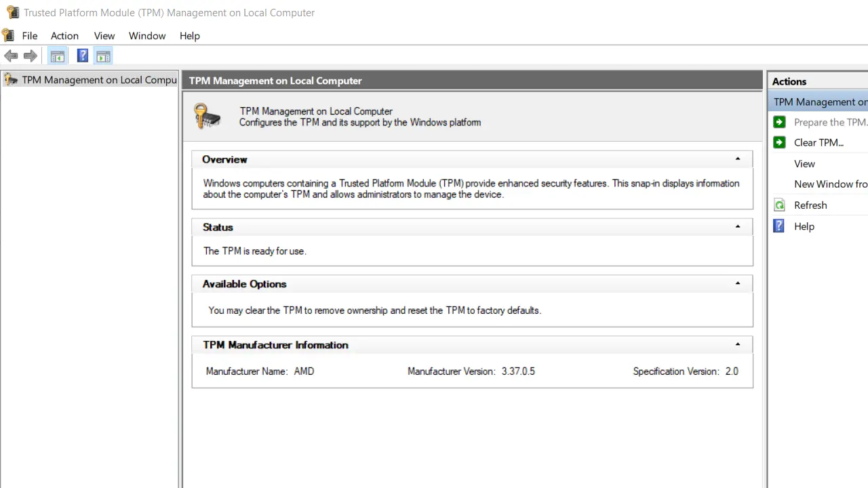Click the Help question icon in Actions
Screen dimensions: 868x488
point(780,226)
